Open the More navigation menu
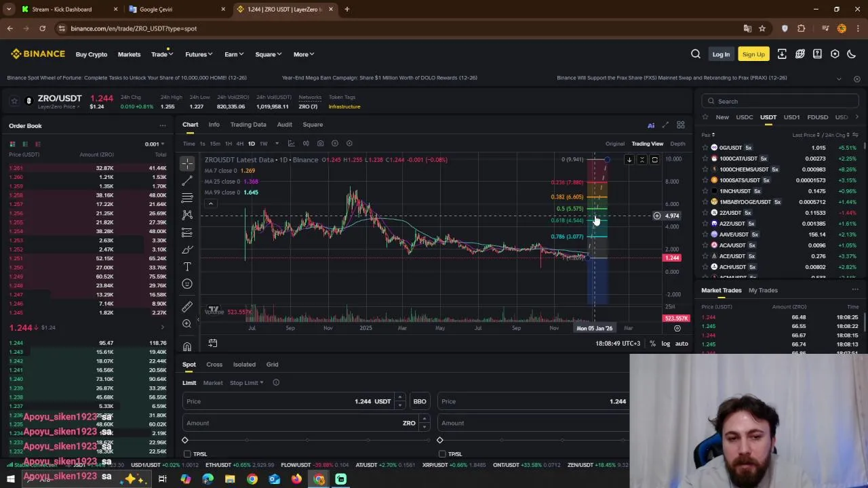This screenshot has width=868, height=488. pos(304,54)
